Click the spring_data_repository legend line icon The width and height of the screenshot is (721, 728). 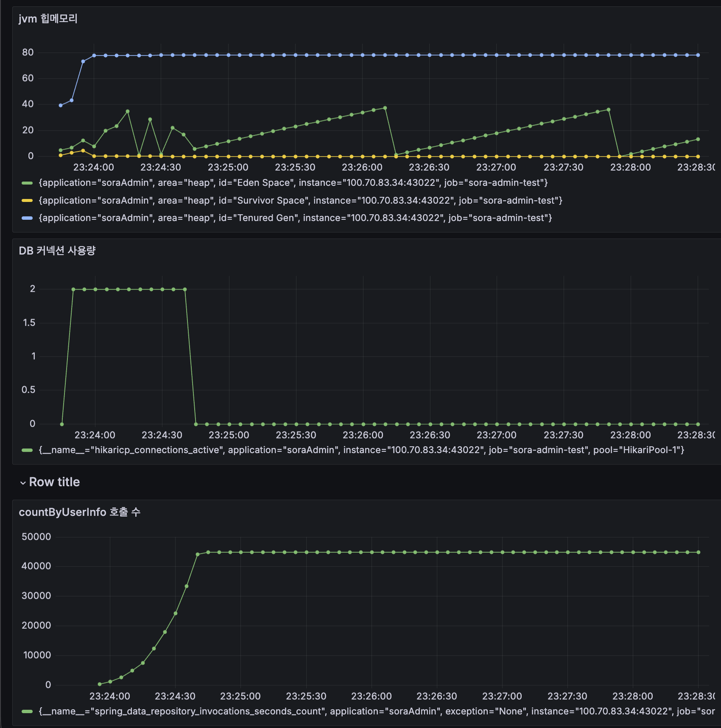click(x=26, y=711)
